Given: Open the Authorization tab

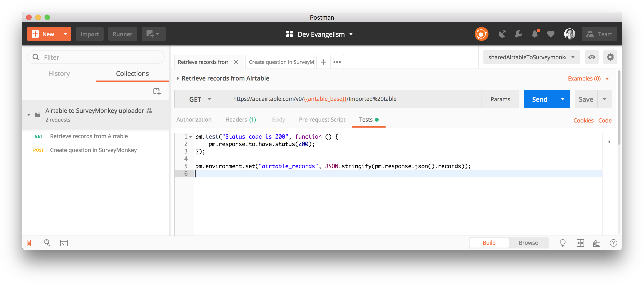Looking at the screenshot, I should click(194, 120).
